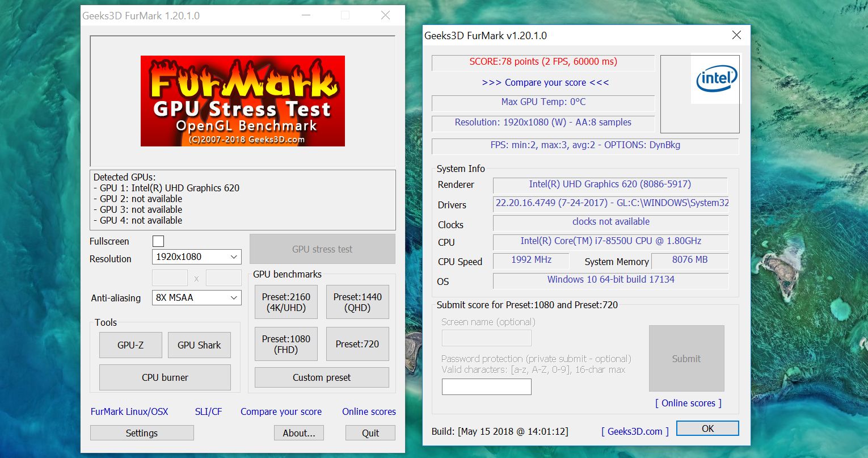Open the GPU Shark tool
Viewport: 868px width, 458px height.
pyautogui.click(x=199, y=345)
